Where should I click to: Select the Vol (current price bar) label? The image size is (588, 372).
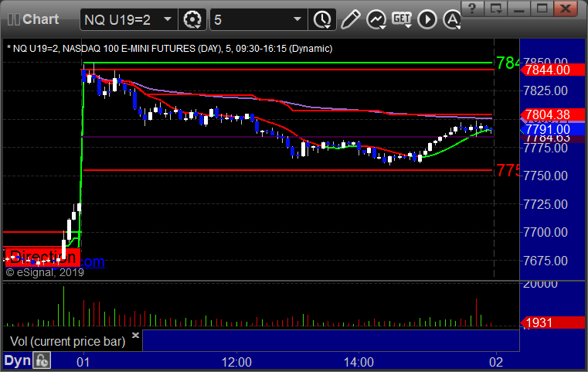pos(67,341)
